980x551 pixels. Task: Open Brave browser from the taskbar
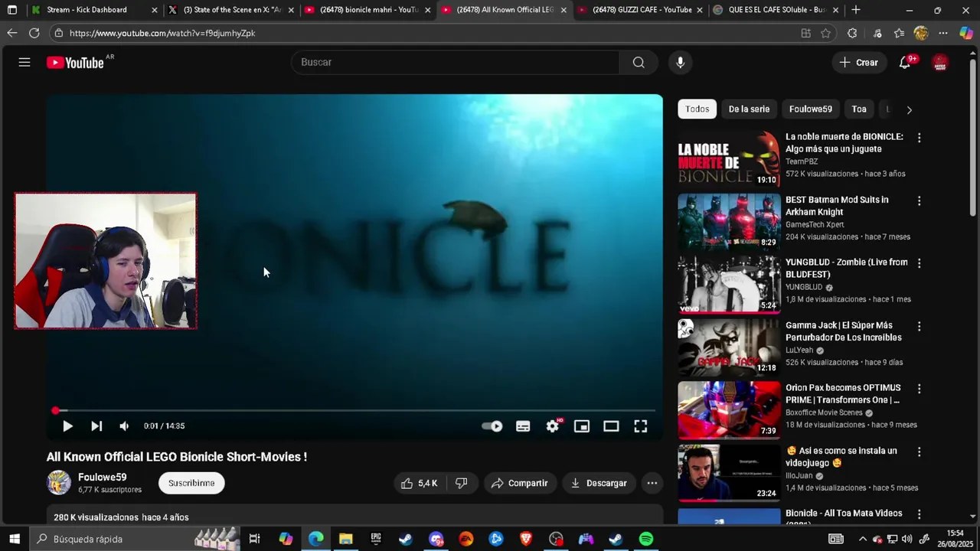coord(526,539)
